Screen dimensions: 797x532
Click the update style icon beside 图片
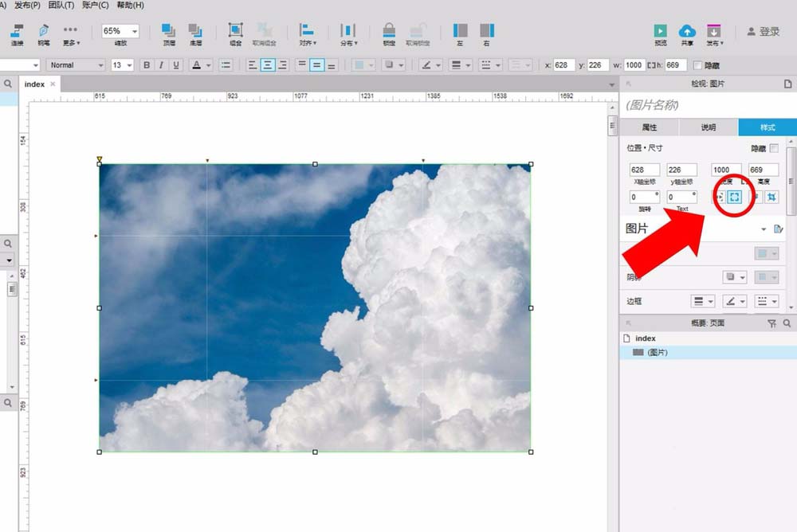(x=778, y=229)
